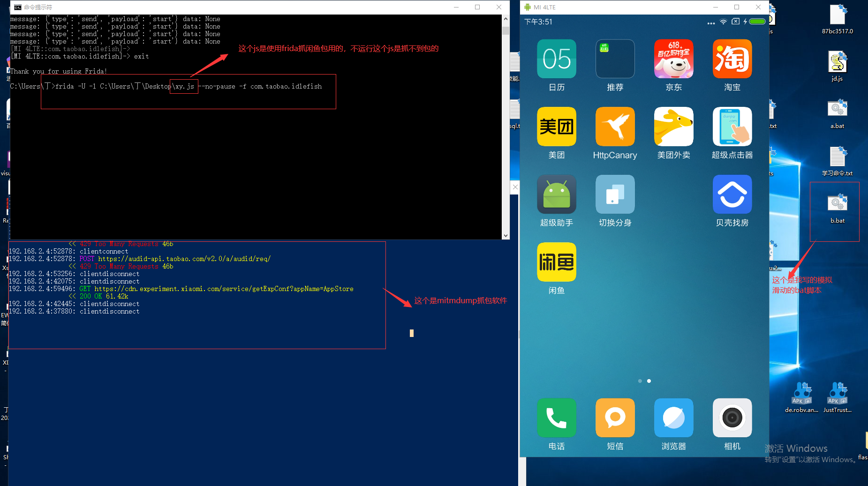Open the 推荐 folder on the phone screen
868x486 pixels.
pos(615,59)
